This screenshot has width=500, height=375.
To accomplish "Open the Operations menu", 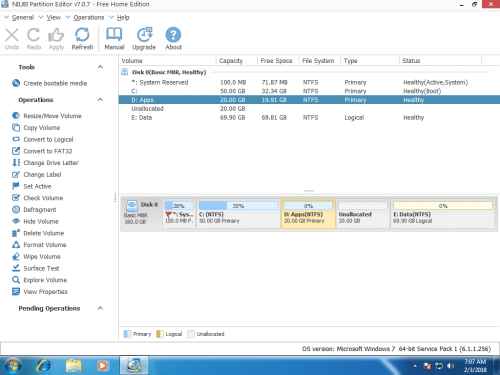I will point(89,17).
